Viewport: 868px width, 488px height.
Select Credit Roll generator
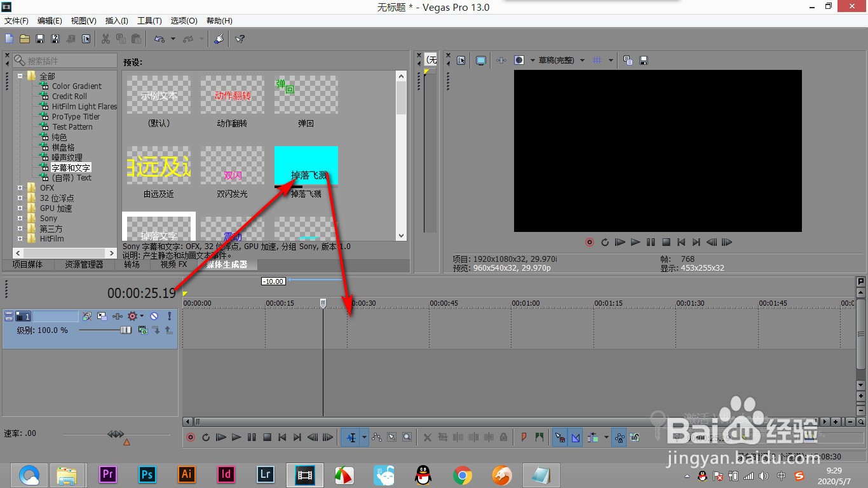(69, 96)
